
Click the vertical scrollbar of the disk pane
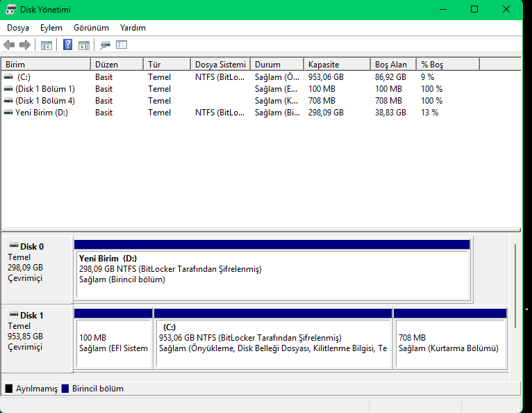[515, 286]
